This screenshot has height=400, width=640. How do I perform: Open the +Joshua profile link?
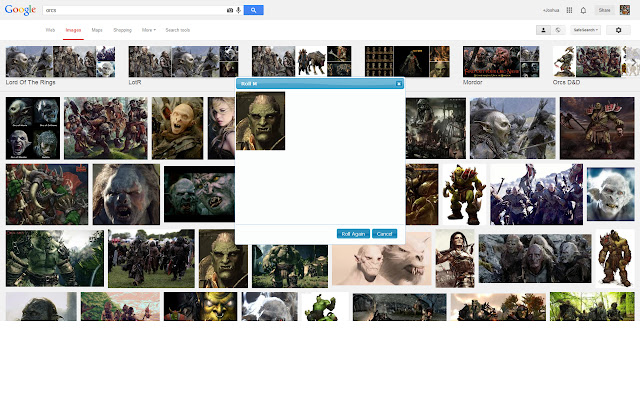(551, 10)
